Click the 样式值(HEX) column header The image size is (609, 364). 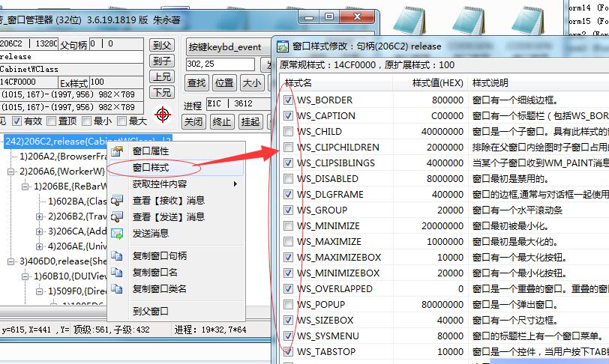(x=430, y=82)
